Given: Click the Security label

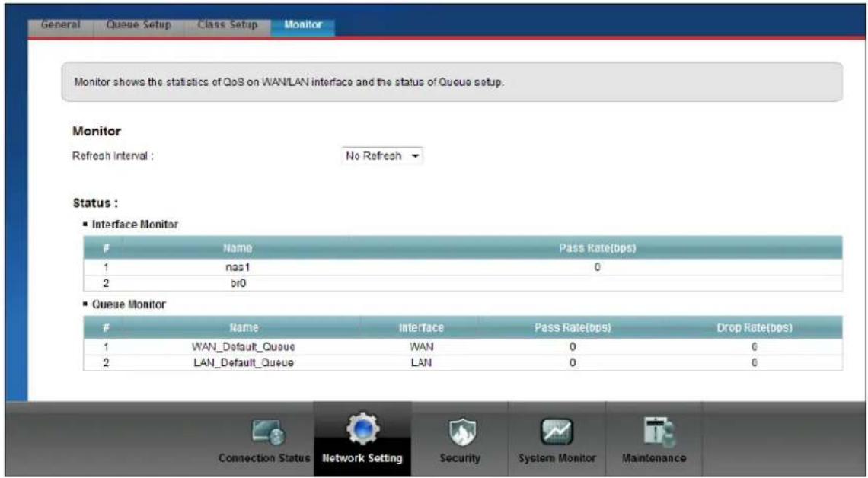Looking at the screenshot, I should (459, 458).
